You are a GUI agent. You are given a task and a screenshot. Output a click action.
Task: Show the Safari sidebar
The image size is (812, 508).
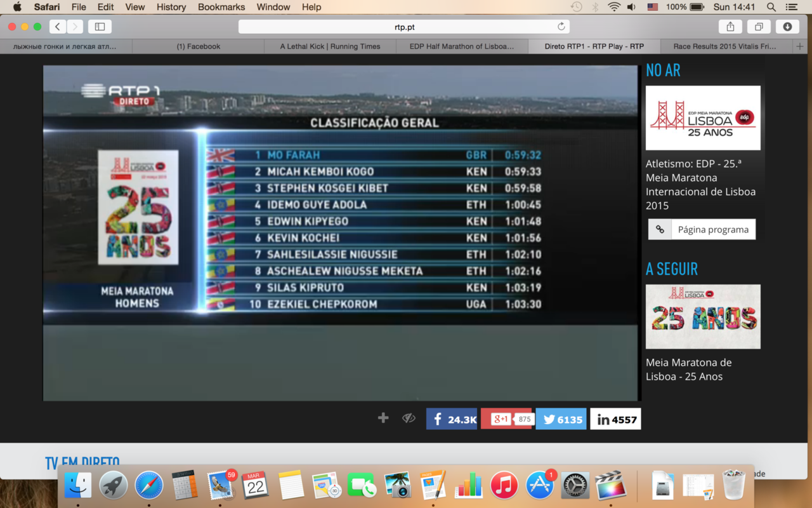tap(100, 27)
